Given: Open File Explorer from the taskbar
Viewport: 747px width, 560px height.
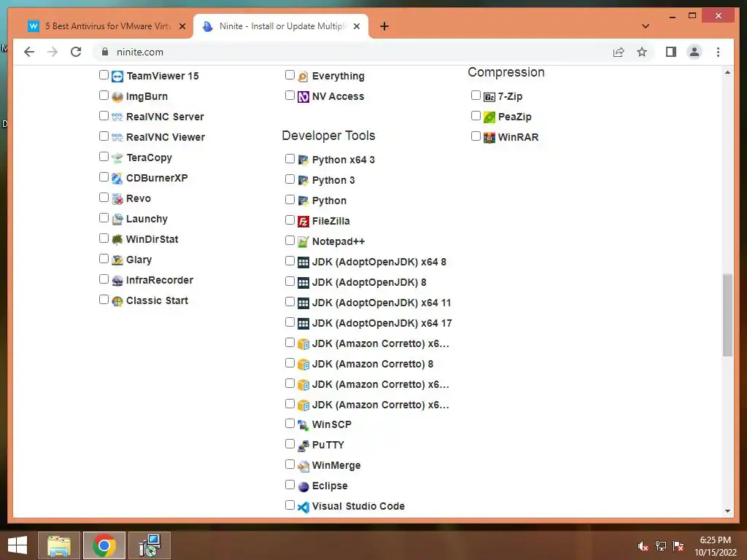Looking at the screenshot, I should (59, 545).
